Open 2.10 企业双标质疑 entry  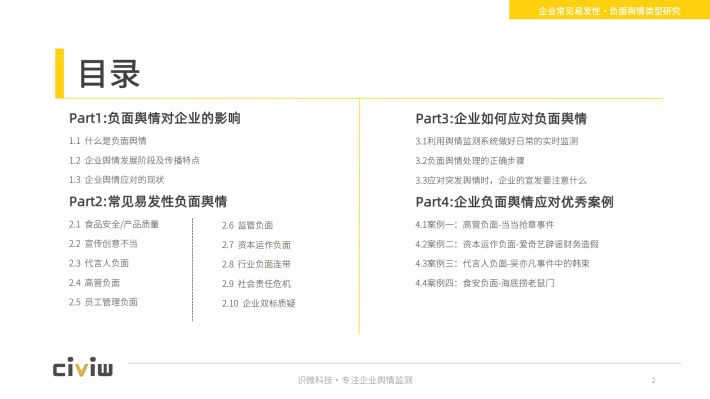(259, 303)
